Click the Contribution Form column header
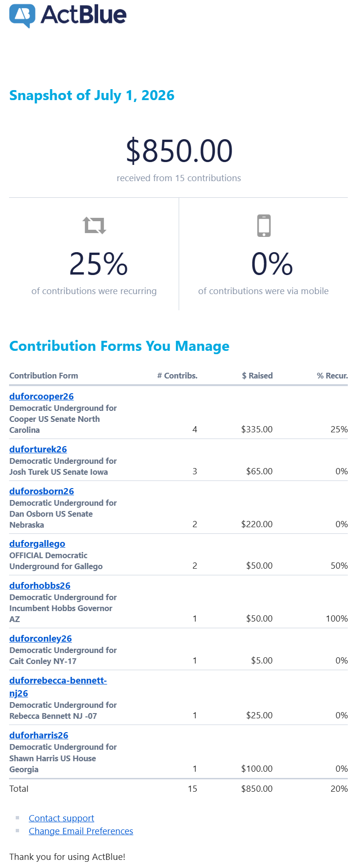 pos(44,376)
